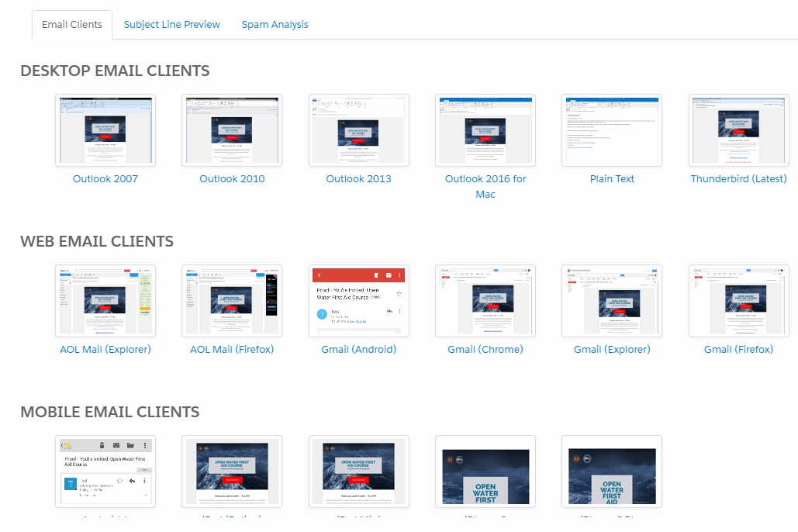Viewport: 798px width, 532px height.
Task: View the Thunderbird (Latest) preview
Action: point(738,178)
